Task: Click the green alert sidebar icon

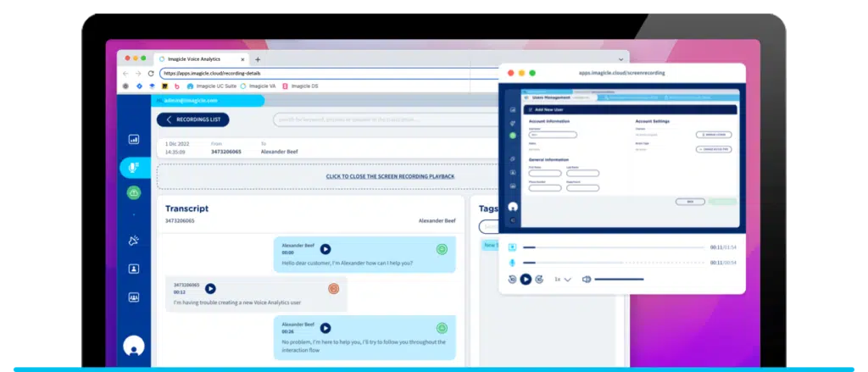Action: (x=134, y=193)
